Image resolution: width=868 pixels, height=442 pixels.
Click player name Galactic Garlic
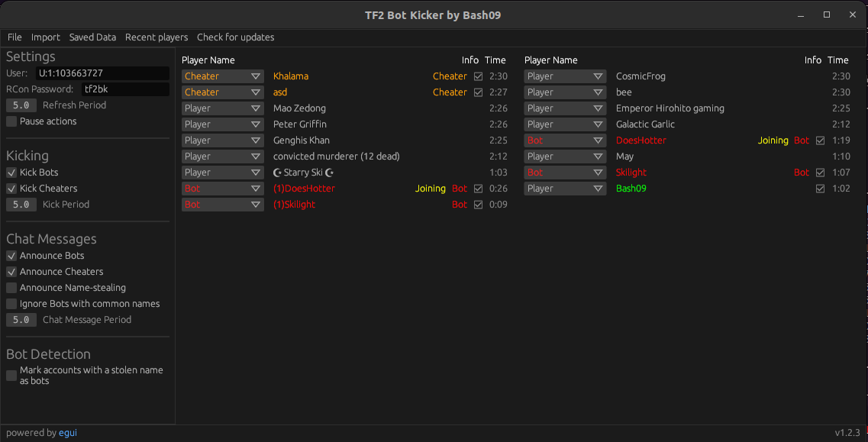pos(645,124)
